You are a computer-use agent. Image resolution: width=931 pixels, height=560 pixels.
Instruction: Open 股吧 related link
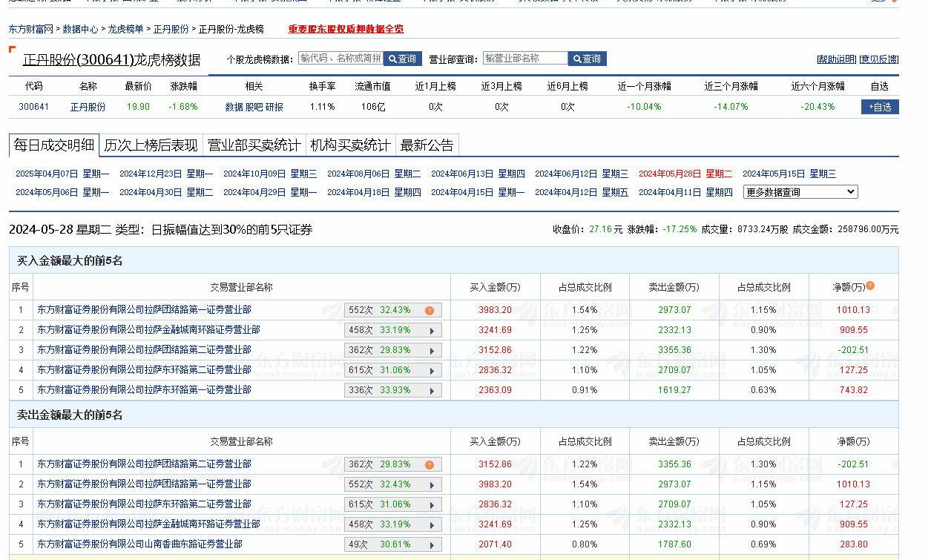coord(254,107)
